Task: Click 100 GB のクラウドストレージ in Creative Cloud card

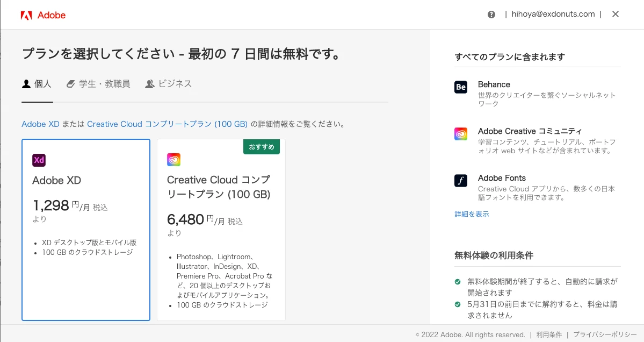Action: [x=222, y=305]
